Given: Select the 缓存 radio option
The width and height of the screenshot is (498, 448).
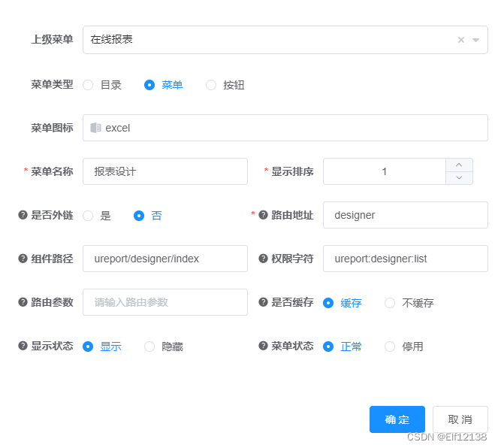Looking at the screenshot, I should [328, 303].
